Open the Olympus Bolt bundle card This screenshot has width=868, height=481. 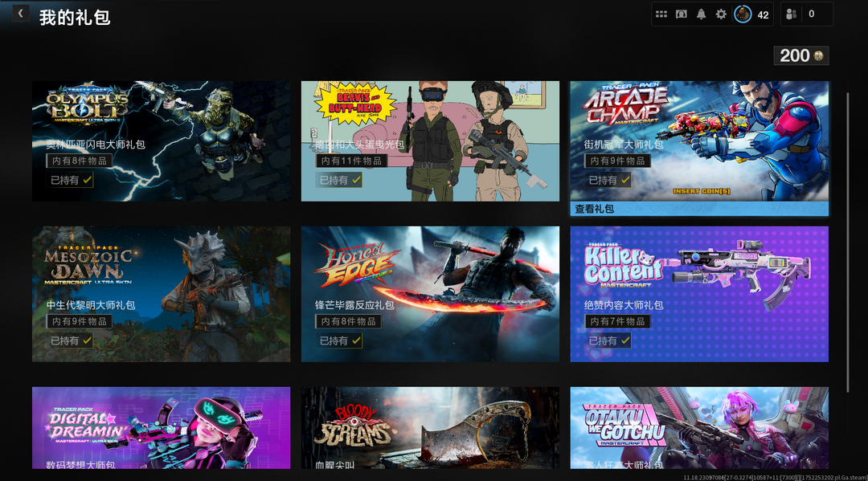coord(161,141)
